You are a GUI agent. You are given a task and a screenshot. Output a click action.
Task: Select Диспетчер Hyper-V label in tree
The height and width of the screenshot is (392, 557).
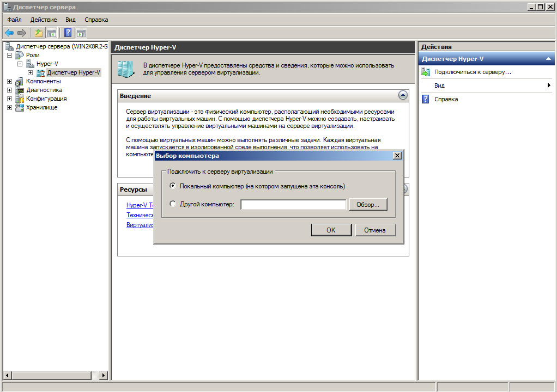pyautogui.click(x=74, y=73)
